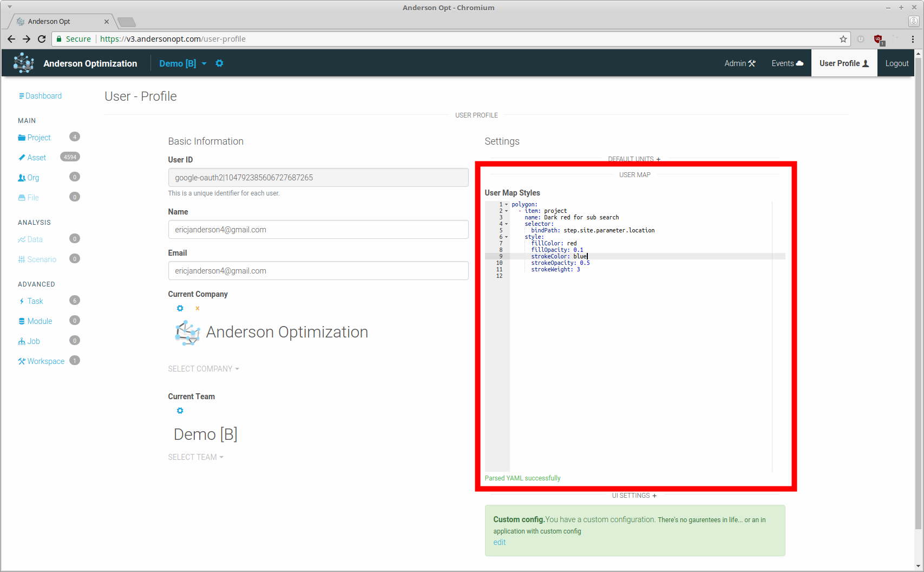Viewport: 924px width, 572px height.
Task: Expand the UI SETTINGS section
Action: pos(634,496)
